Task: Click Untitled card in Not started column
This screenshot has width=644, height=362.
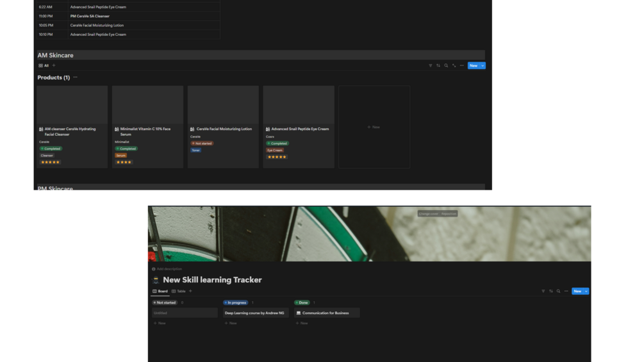Action: 185,313
